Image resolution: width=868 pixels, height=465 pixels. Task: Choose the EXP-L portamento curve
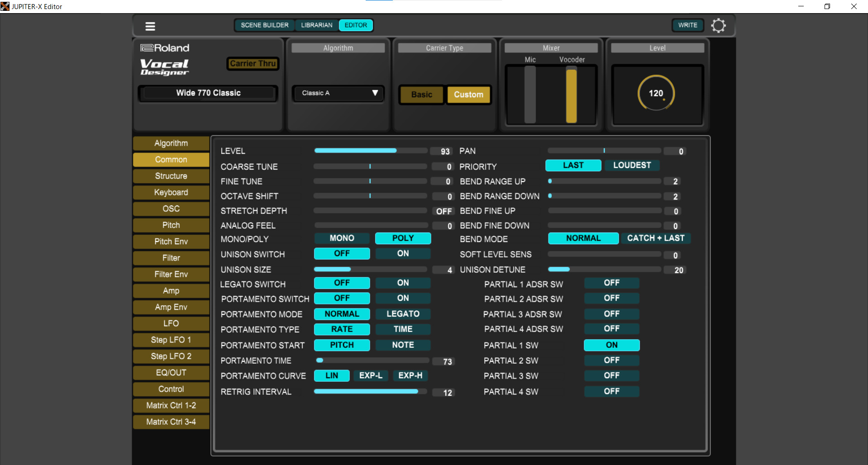tap(371, 376)
